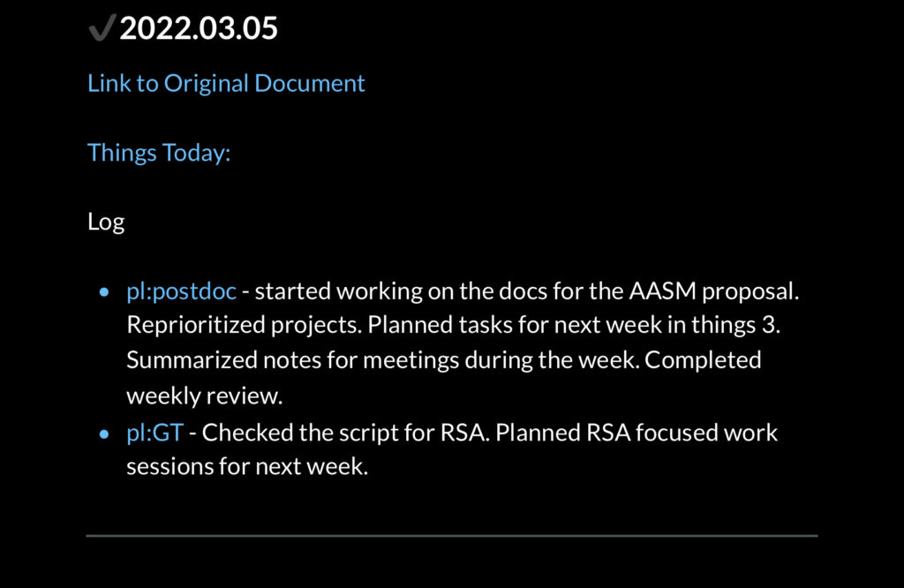The height and width of the screenshot is (588, 904).
Task: Click the text Planned RSA focused work
Action: pos(637,433)
